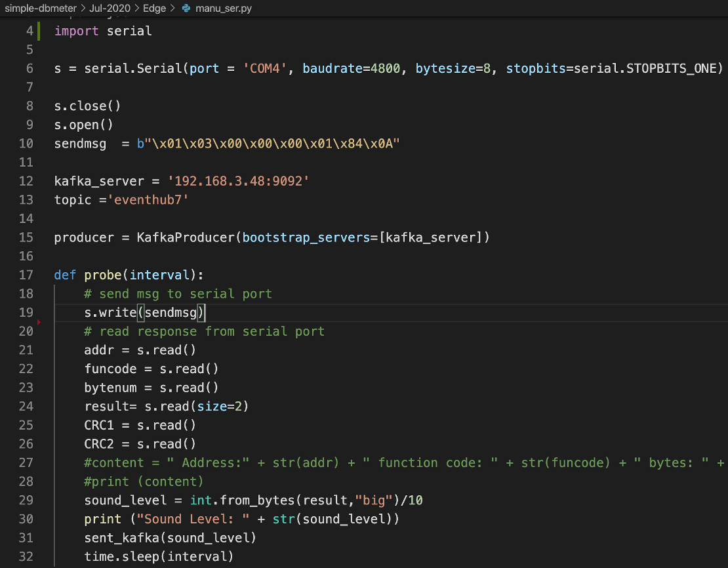Click the 'eventhub7' topic string
The image size is (728, 568).
(148, 200)
